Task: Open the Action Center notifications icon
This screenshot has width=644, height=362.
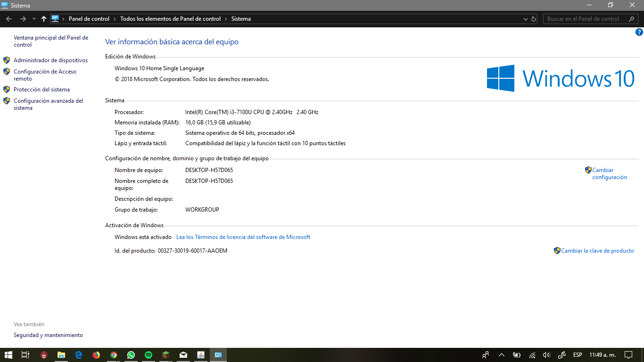Action: [x=628, y=355]
